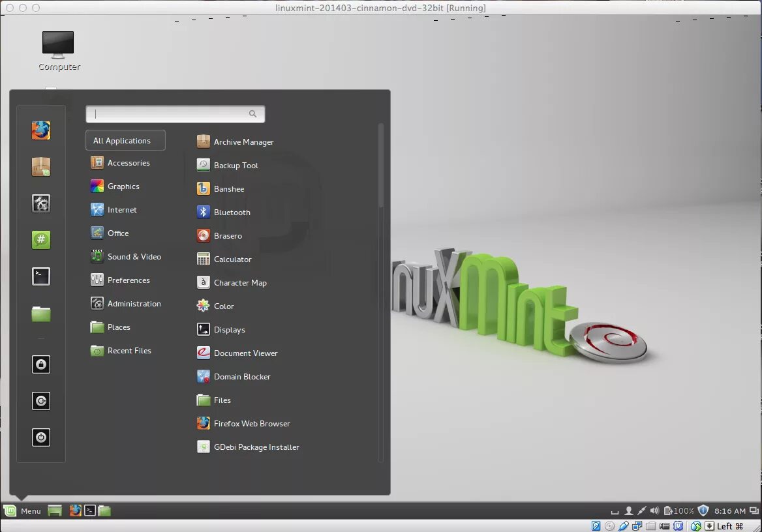The image size is (762, 532).
Task: Click the Lock Screen icon
Action: coord(41,364)
